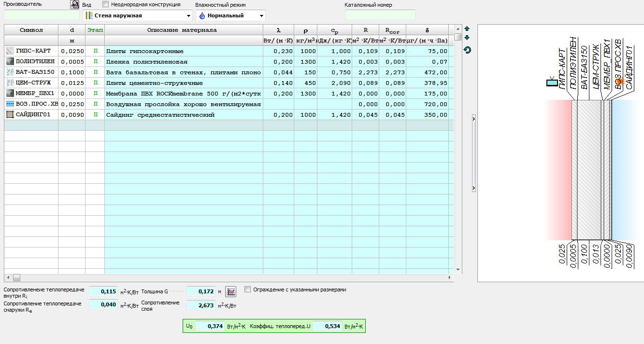Viewport: 644px width, 344px height.
Task: Click the Rᵢ inner resistance field 0,115
Action: [x=103, y=291]
